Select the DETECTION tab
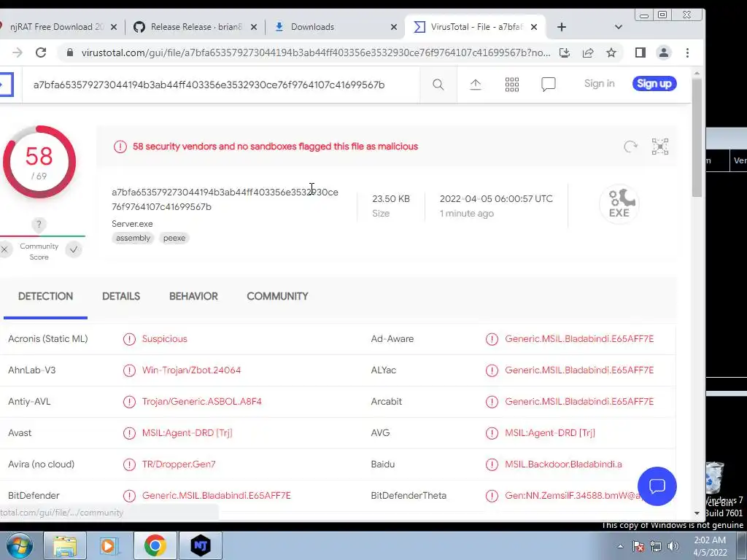 click(45, 296)
